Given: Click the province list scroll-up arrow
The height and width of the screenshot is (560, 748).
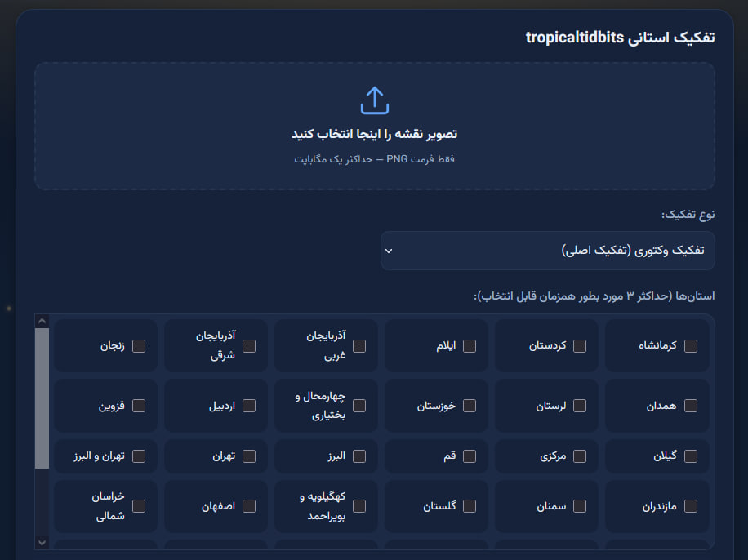Looking at the screenshot, I should click(42, 321).
